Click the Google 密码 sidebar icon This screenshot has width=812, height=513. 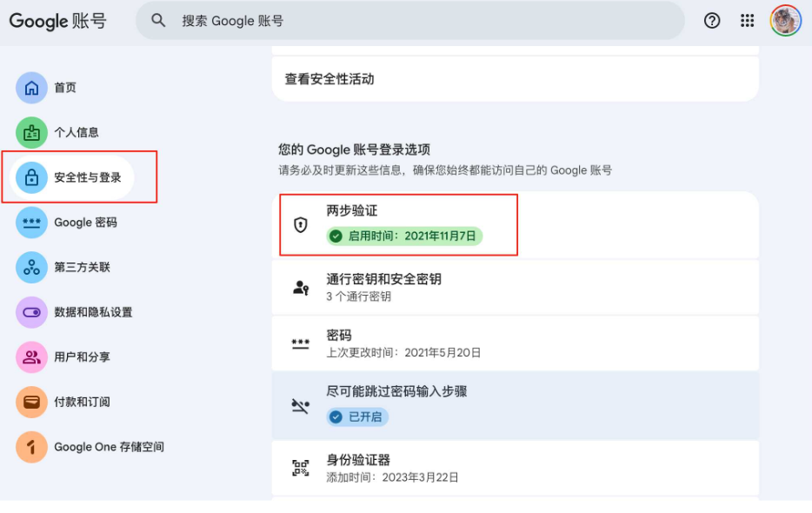tap(32, 223)
